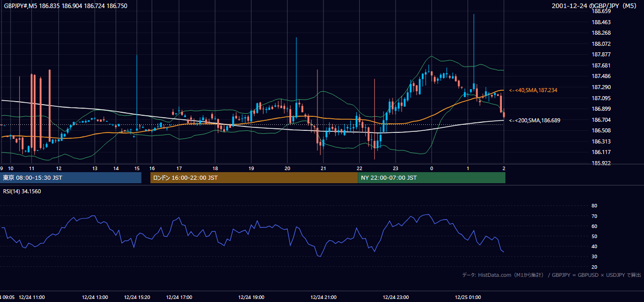
Task: Click the RSI(14) 34.1560 indicator label
Action: (22, 191)
